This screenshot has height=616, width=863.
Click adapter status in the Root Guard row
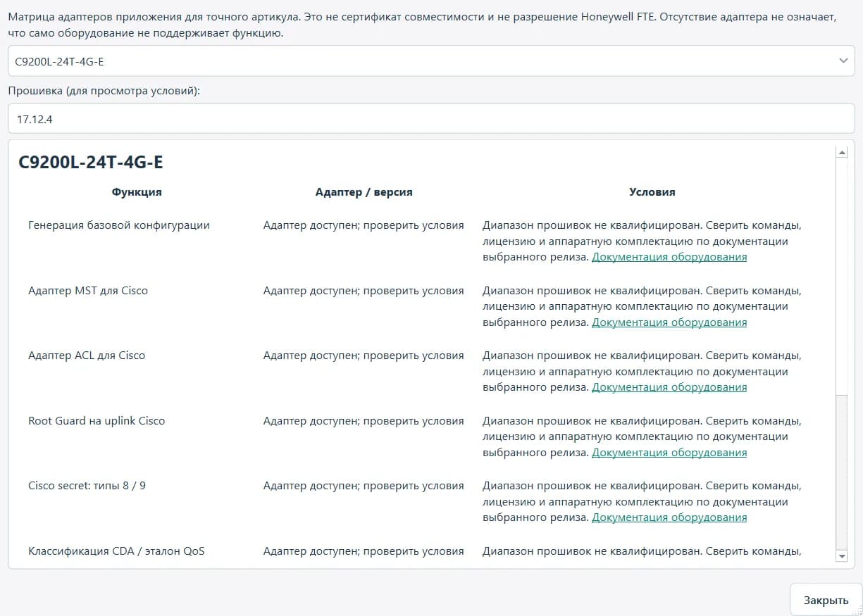[x=364, y=421]
